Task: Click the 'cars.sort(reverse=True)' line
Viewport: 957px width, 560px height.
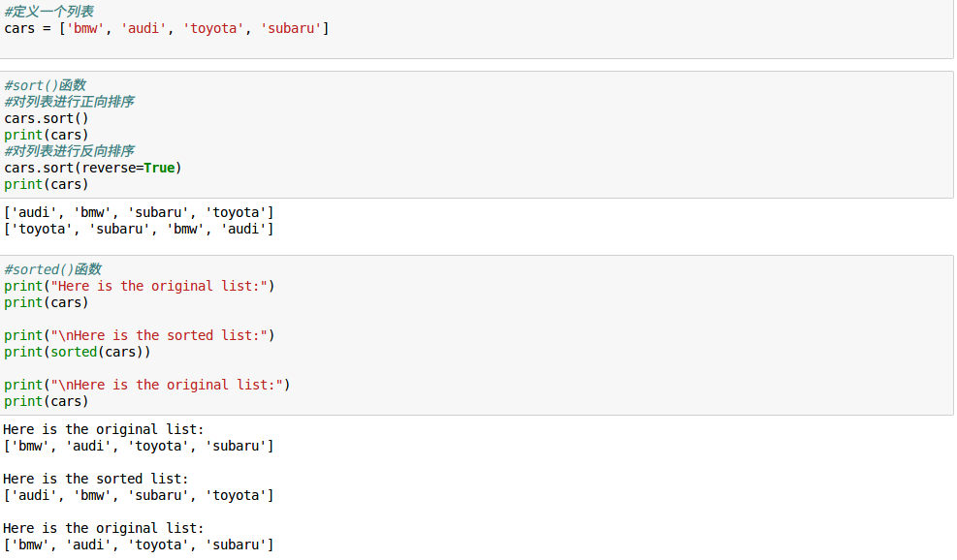Action: tap(93, 168)
